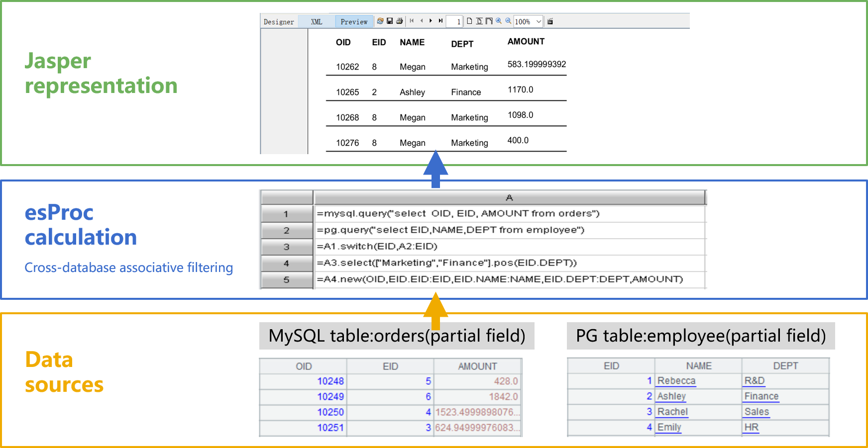This screenshot has height=448, width=868.
Task: Select the fit width icon
Action: 489,21
